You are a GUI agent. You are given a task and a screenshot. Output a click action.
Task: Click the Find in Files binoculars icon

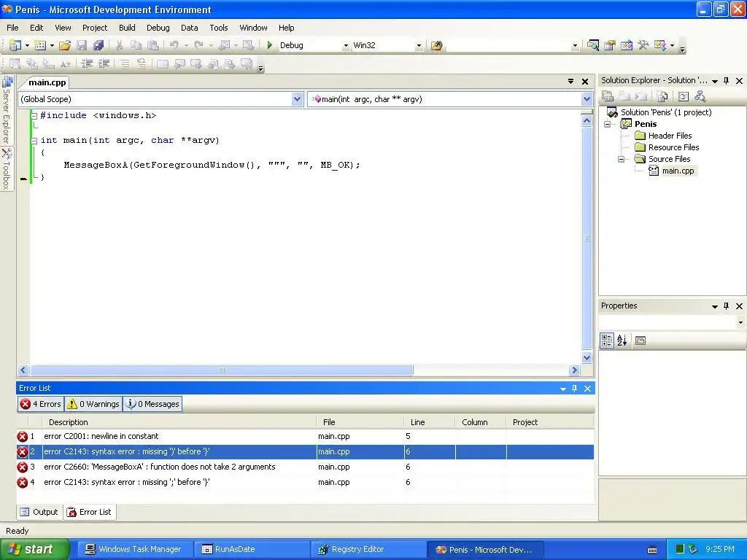point(436,45)
